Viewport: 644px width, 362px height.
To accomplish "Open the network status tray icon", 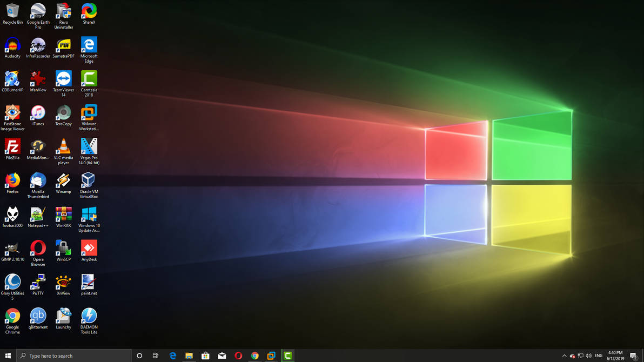I will click(x=580, y=356).
